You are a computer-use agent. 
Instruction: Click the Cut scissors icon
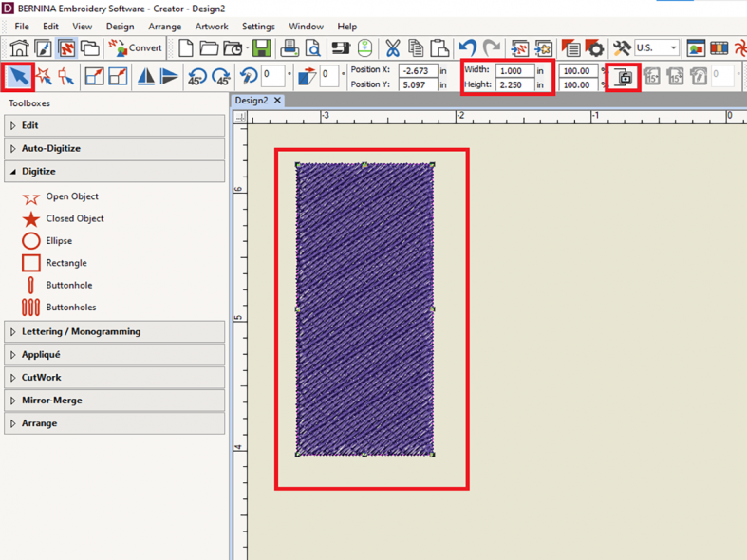tap(392, 47)
